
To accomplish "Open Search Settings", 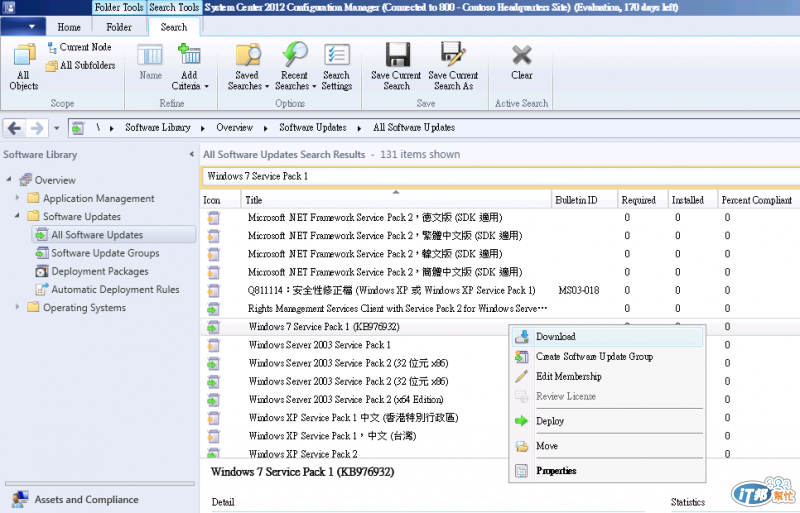I will click(x=337, y=67).
